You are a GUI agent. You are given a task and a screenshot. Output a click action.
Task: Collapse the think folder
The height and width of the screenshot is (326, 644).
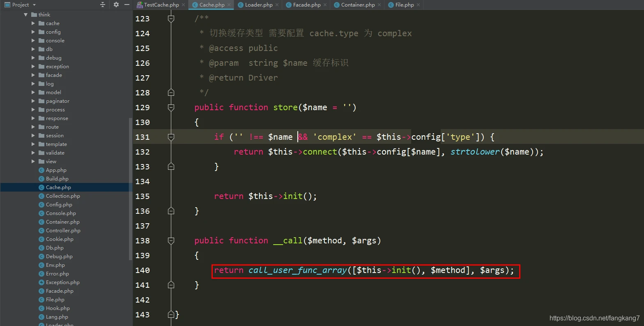[26, 14]
